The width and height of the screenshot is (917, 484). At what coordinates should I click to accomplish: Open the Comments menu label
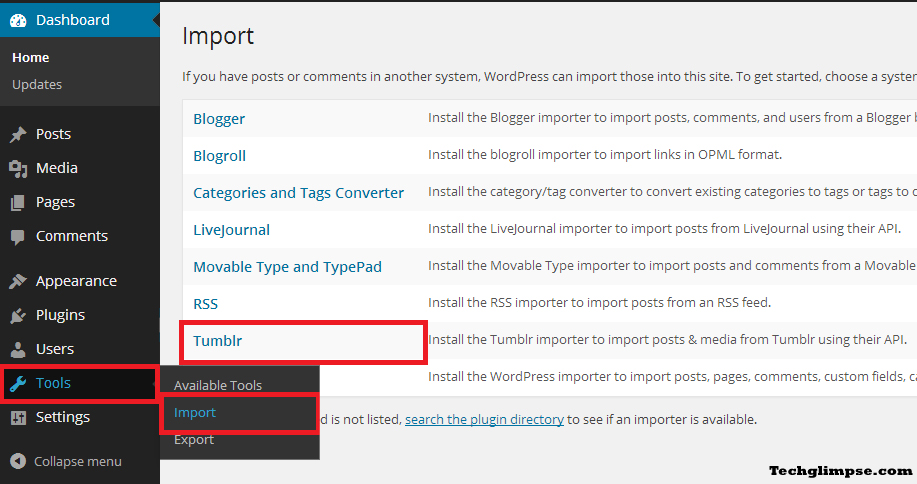[x=72, y=236]
